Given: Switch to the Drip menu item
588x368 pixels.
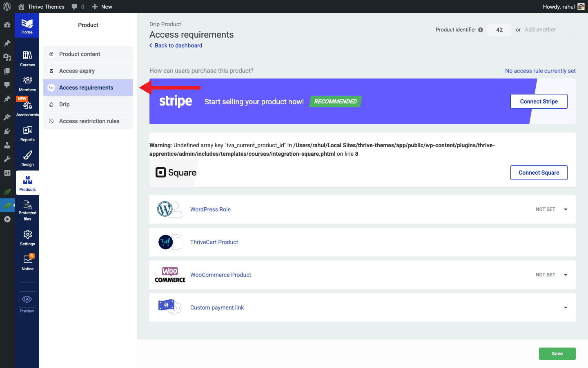Looking at the screenshot, I should (x=88, y=104).
